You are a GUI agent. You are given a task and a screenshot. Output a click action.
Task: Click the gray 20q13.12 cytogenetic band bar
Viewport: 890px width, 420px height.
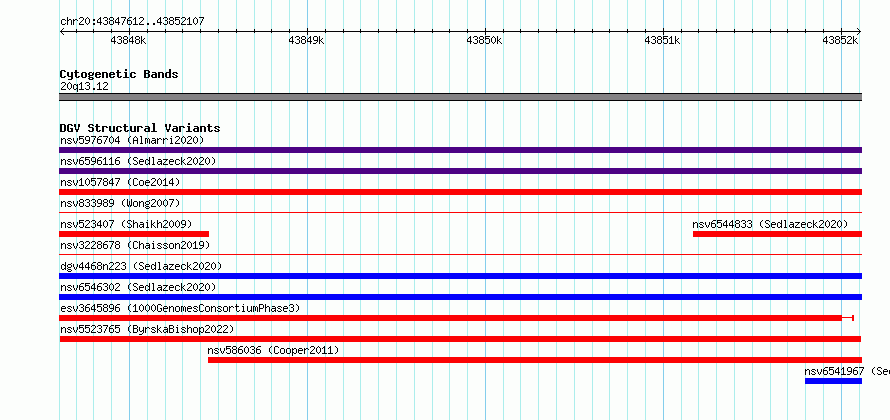(460, 97)
